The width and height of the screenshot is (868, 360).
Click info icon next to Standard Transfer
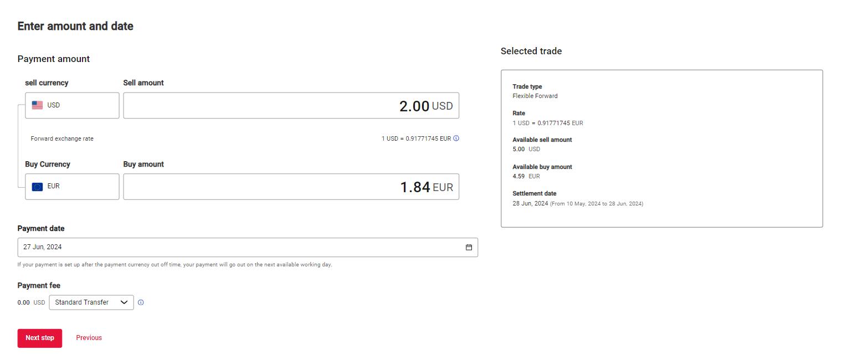point(141,302)
